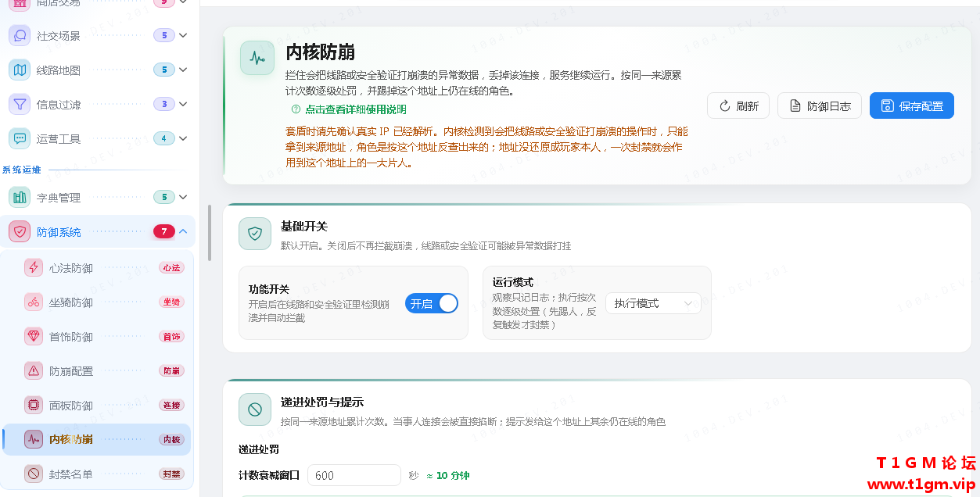Click the 计数衰减窗口 input field

pos(354,475)
